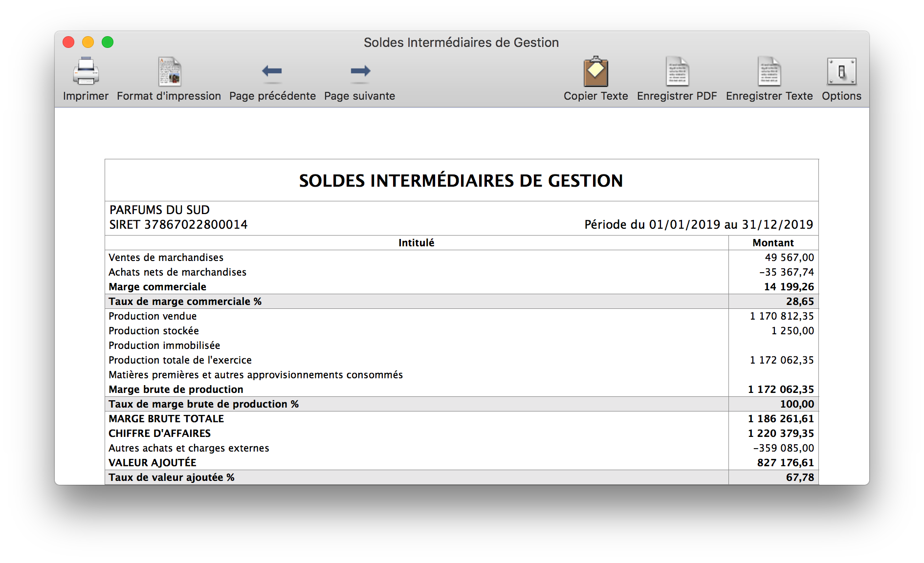The image size is (924, 563).
Task: Select the window title Soldes Intermédiaires de Gestion
Action: click(461, 43)
